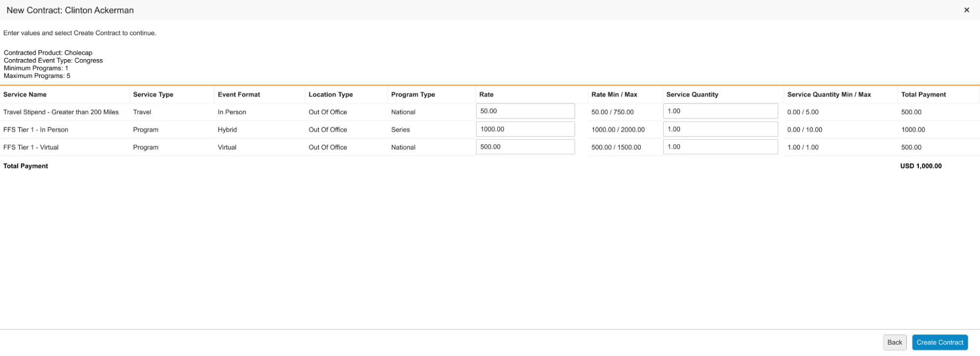Select the Travel Stipend - Greater than 200 Miles row
This screenshot has width=980, height=356.
pyautogui.click(x=61, y=112)
